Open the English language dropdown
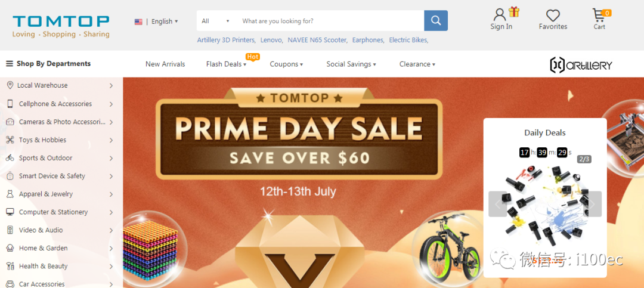Screen dimensions: 644x288 [156, 21]
